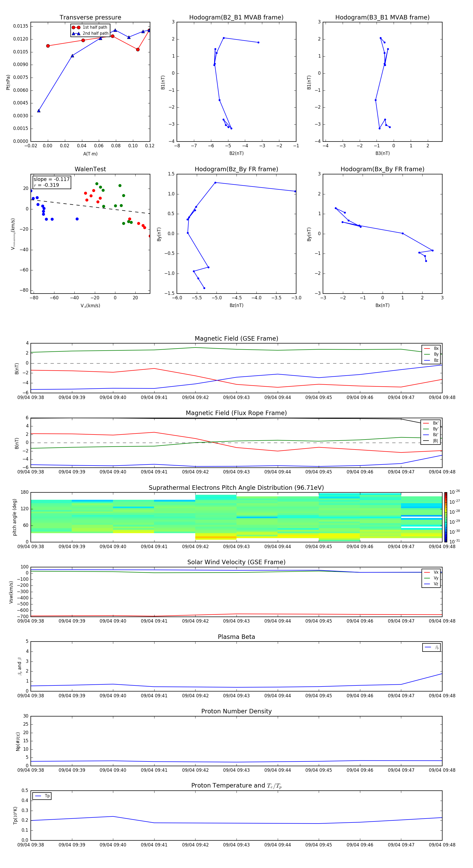Click '09/04 09:48' tick under Proton Temperature

(x=442, y=845)
